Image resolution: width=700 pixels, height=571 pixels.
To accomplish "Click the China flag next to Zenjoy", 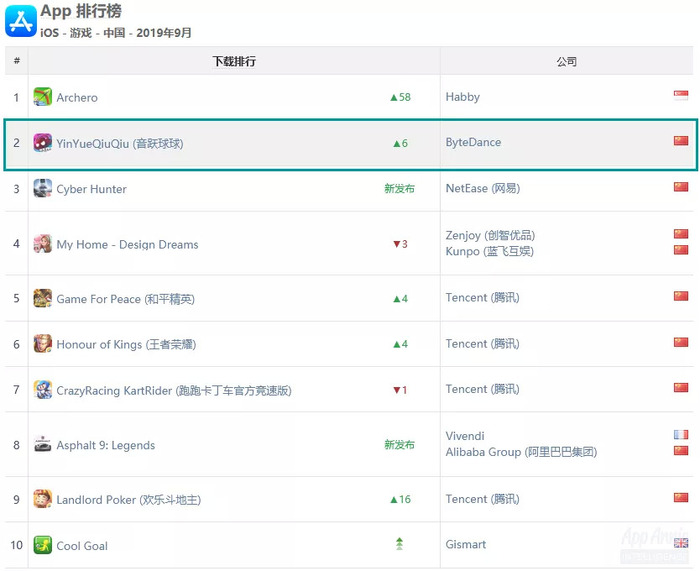I will click(681, 233).
